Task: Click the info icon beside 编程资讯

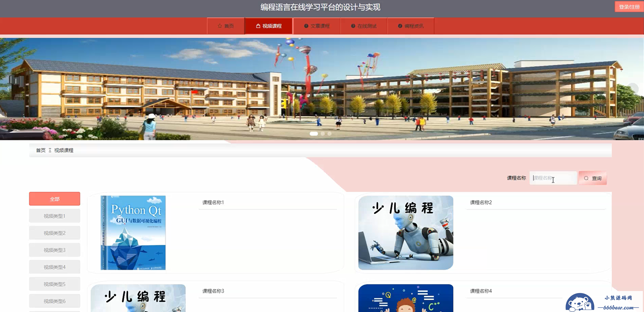Action: pos(400,26)
